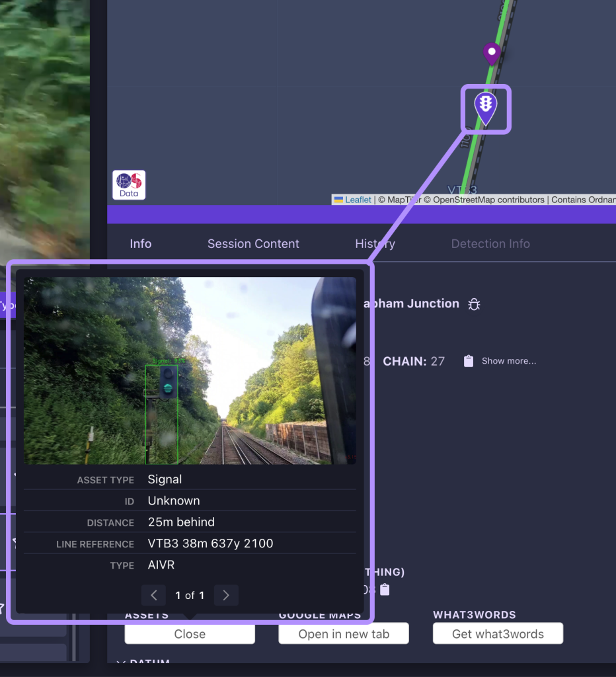The width and height of the screenshot is (616, 677).
Task: Click line reference value VTB3 38m 637y 2100
Action: (210, 543)
